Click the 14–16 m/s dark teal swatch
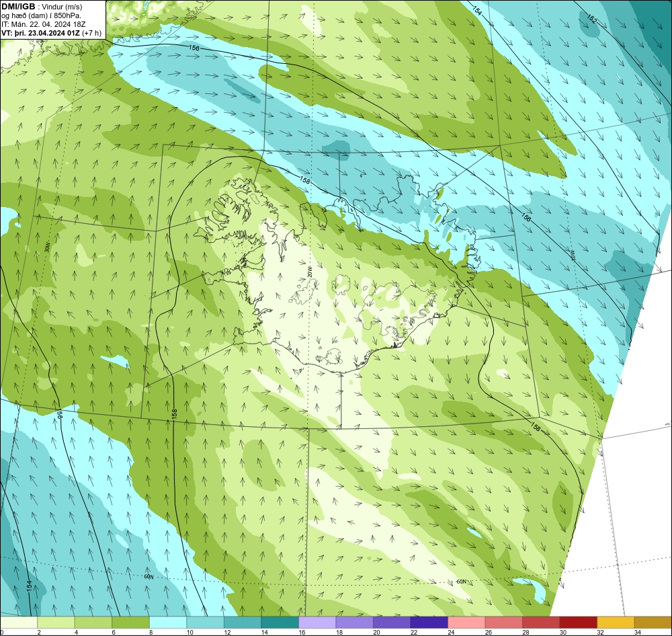The height and width of the screenshot is (636, 672). point(280,623)
